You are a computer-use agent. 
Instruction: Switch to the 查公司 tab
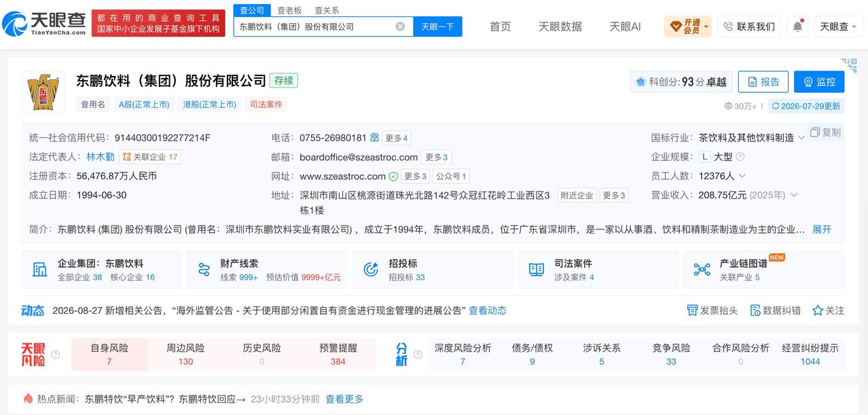(x=252, y=10)
